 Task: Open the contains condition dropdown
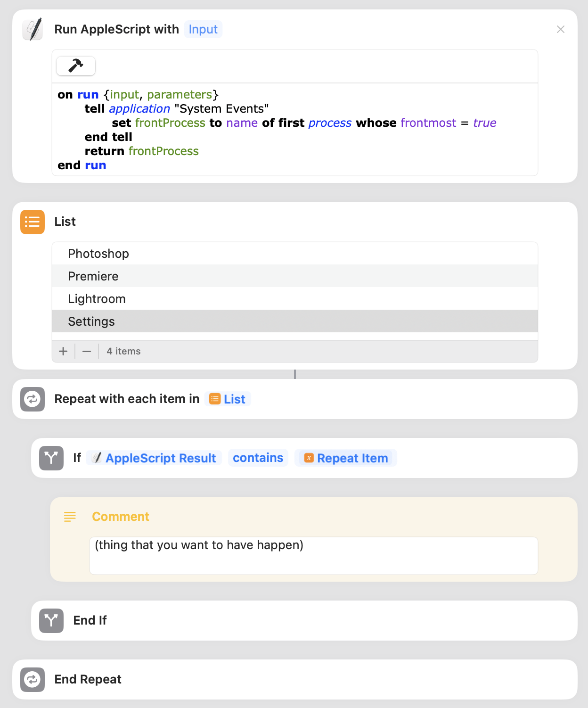tap(258, 458)
